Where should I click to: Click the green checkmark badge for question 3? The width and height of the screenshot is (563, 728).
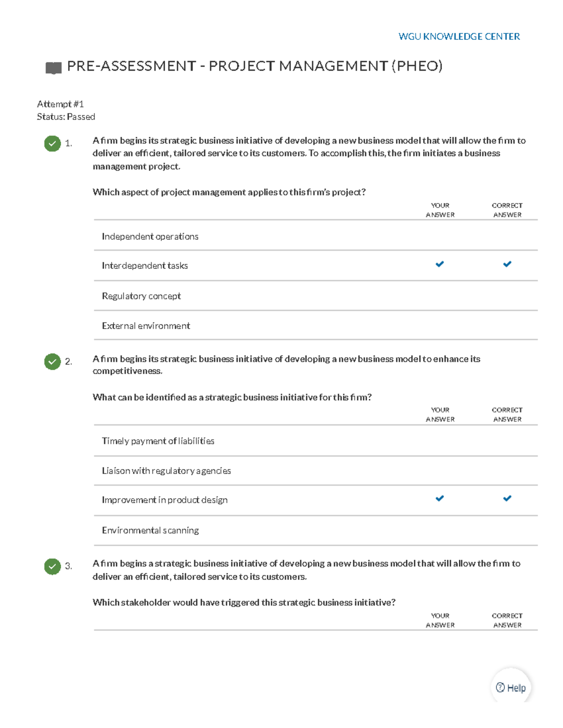tap(53, 566)
